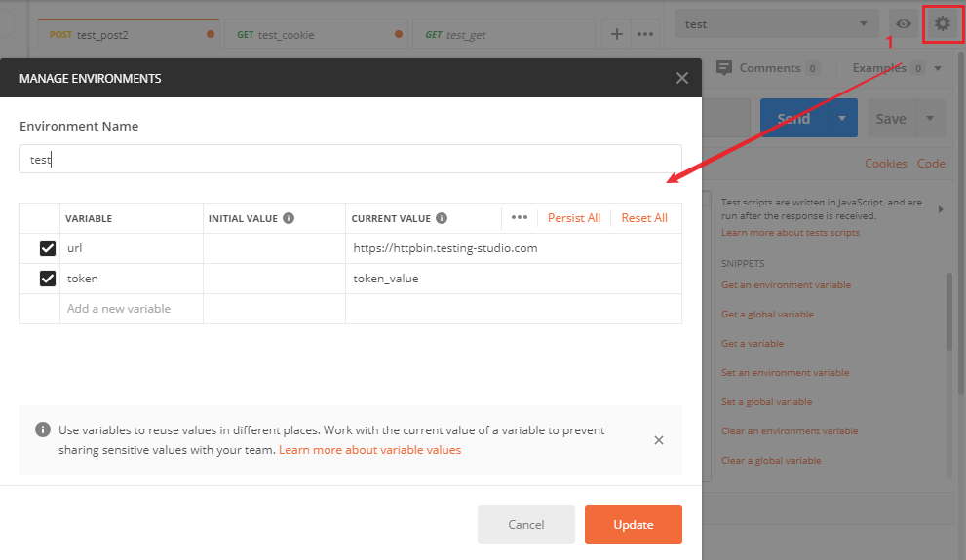Insert Set a global variable snippet
Viewport: 966px width, 560px height.
pos(767,402)
